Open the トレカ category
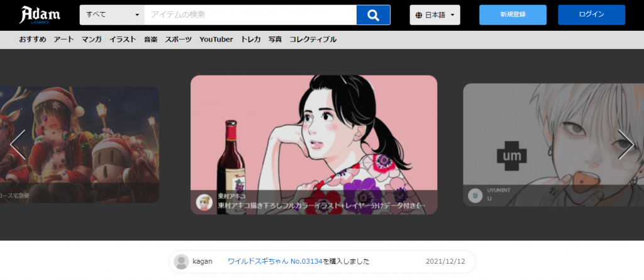The width and height of the screenshot is (644, 280). pos(250,39)
